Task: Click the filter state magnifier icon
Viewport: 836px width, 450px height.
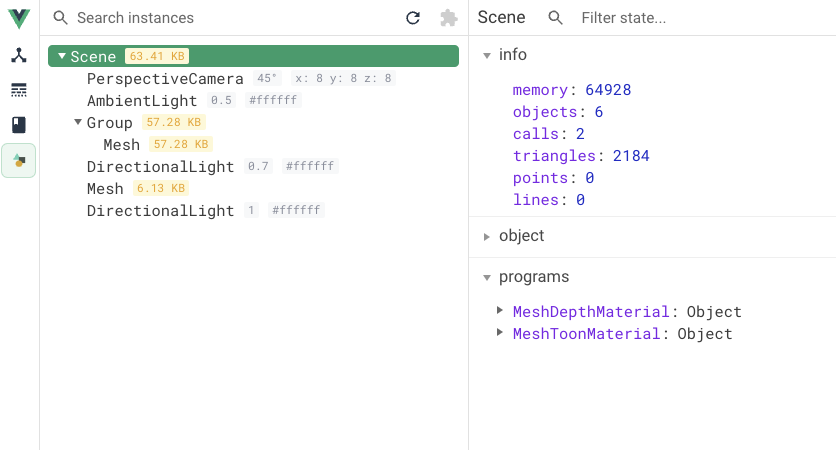Action: [556, 18]
